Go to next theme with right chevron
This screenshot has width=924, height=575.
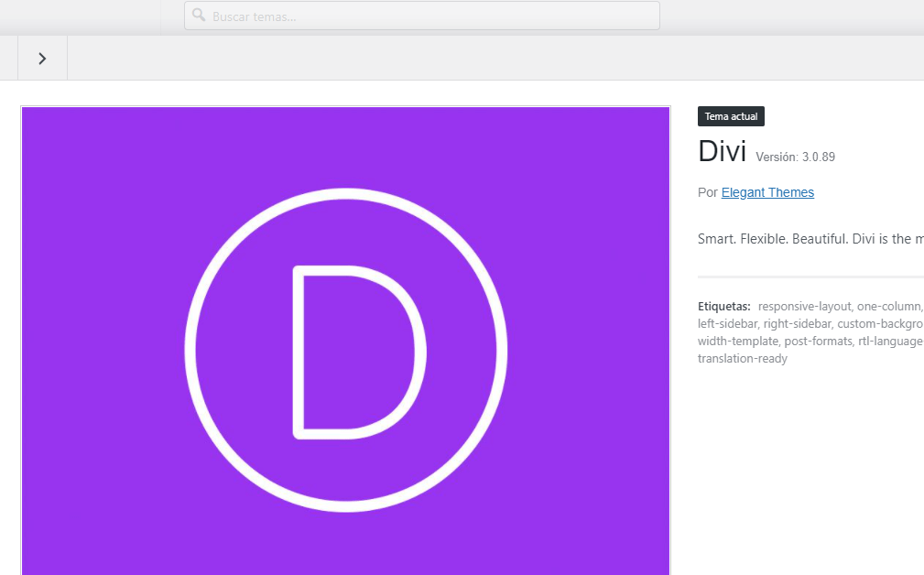42,59
